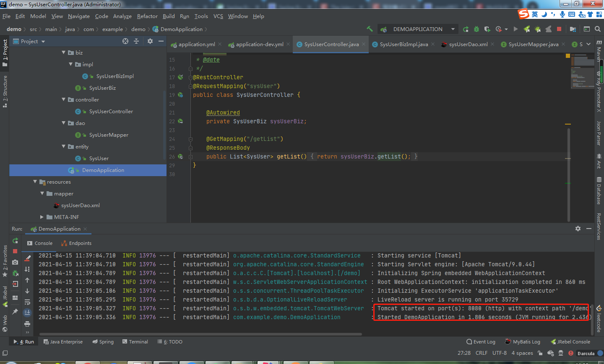Open the Run Anything toolbar icon
This screenshot has width=604, height=364.
tap(586, 29)
